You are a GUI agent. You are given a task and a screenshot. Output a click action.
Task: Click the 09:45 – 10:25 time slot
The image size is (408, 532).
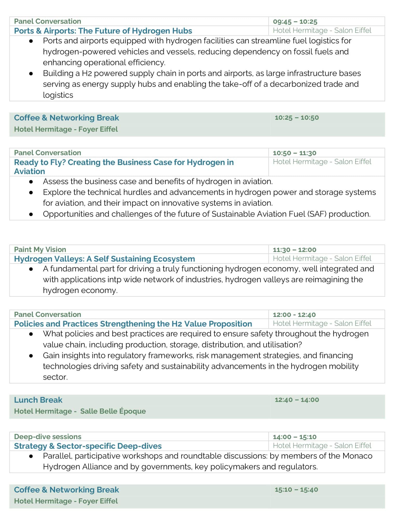(x=295, y=22)
